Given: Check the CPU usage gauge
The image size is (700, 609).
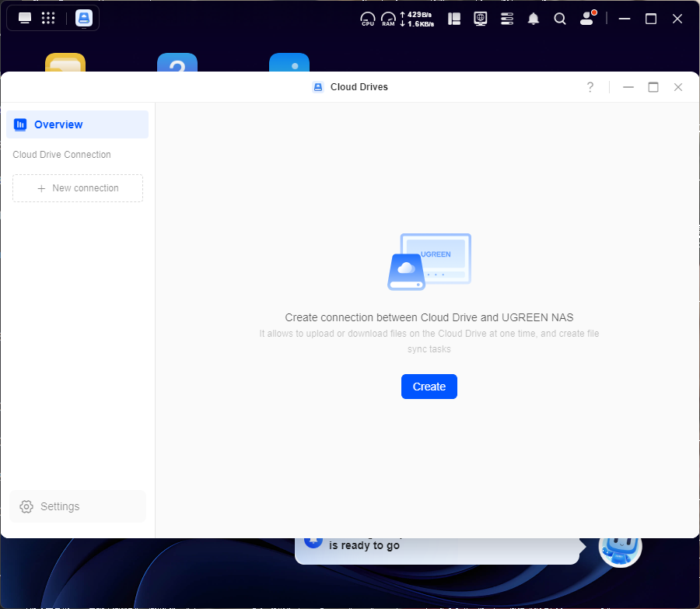Looking at the screenshot, I should 368,19.
